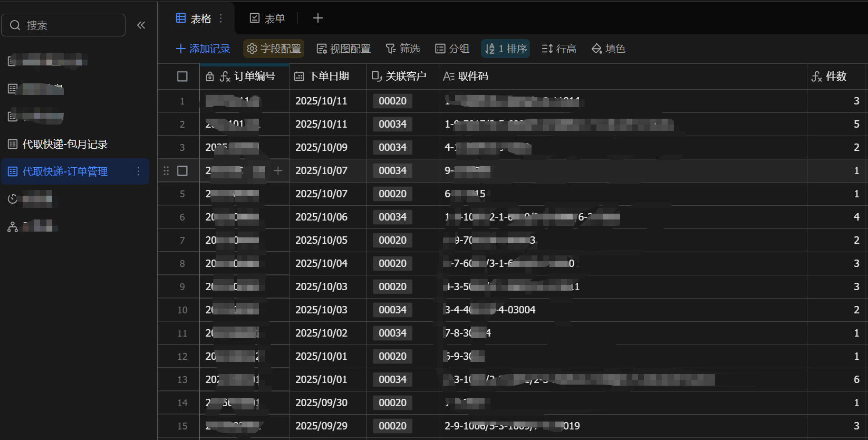Open the third blurred sidebar table item
Image resolution: width=868 pixels, height=440 pixels.
(36, 116)
